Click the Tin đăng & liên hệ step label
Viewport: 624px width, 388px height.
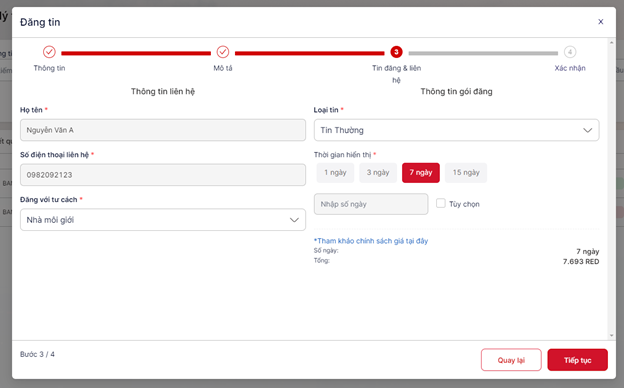click(396, 74)
